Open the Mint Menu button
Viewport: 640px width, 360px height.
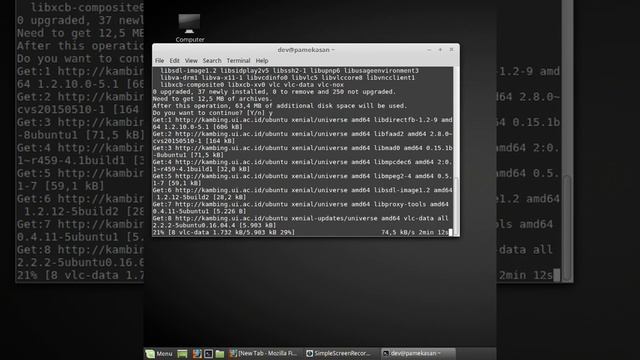(x=159, y=353)
